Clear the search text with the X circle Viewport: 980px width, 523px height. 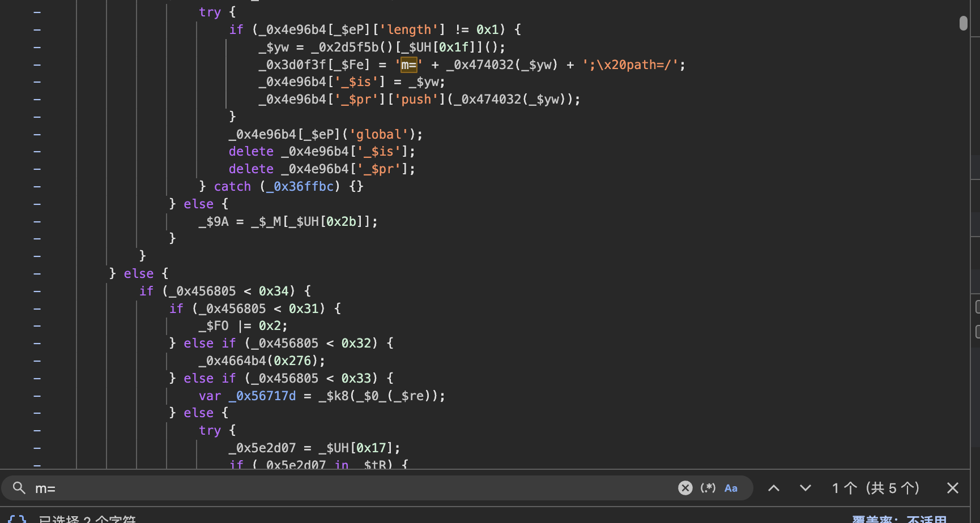[685, 488]
